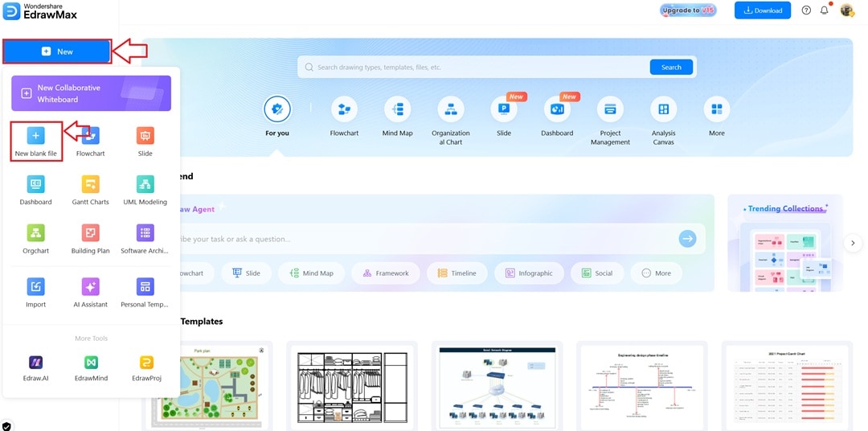
Task: Click the shield icon at bottom left
Action: point(6,426)
